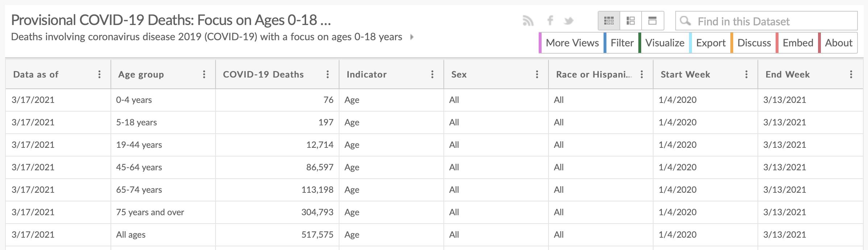Sort by Race or Hispanic header
868x250 pixels.
coord(594,74)
